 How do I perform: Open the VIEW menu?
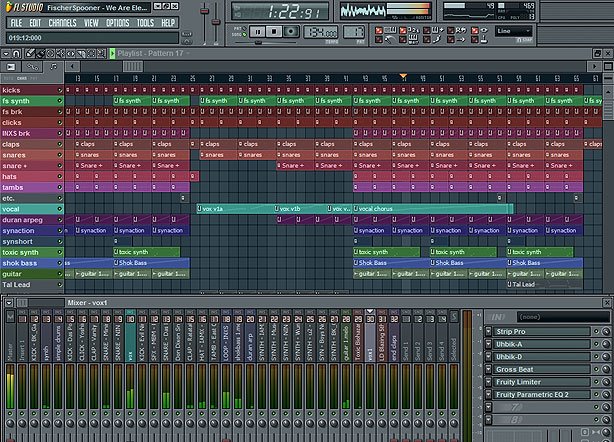click(x=91, y=23)
